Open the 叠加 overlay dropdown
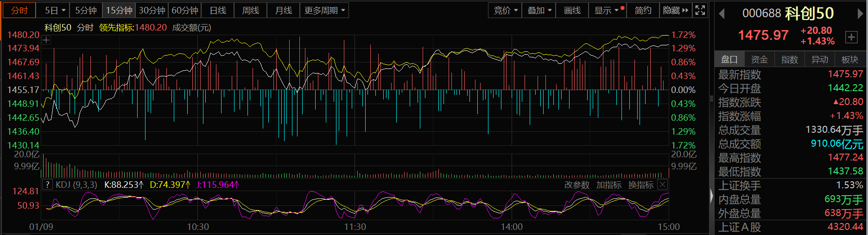This screenshot has height=235, width=868. [539, 10]
